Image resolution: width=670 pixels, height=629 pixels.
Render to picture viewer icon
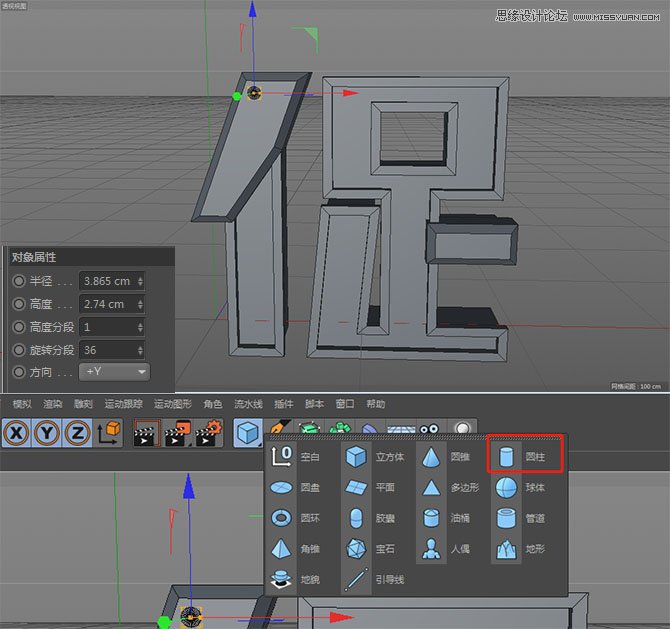(177, 433)
